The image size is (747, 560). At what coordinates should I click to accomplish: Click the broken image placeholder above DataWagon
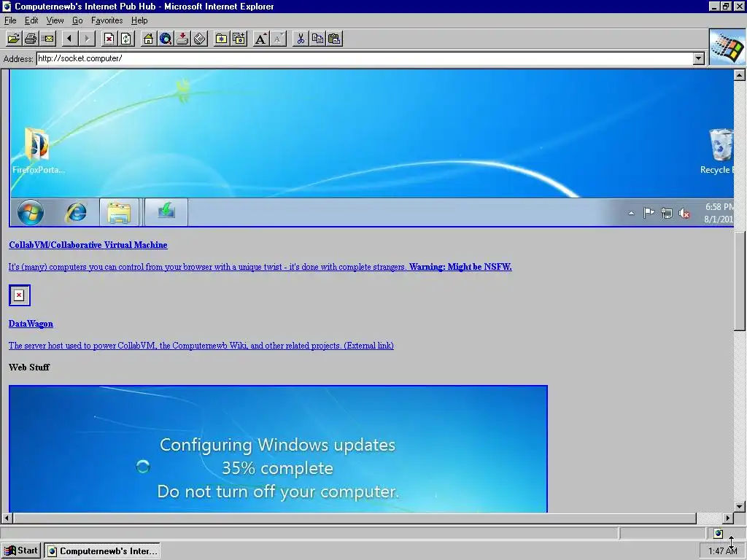(20, 295)
